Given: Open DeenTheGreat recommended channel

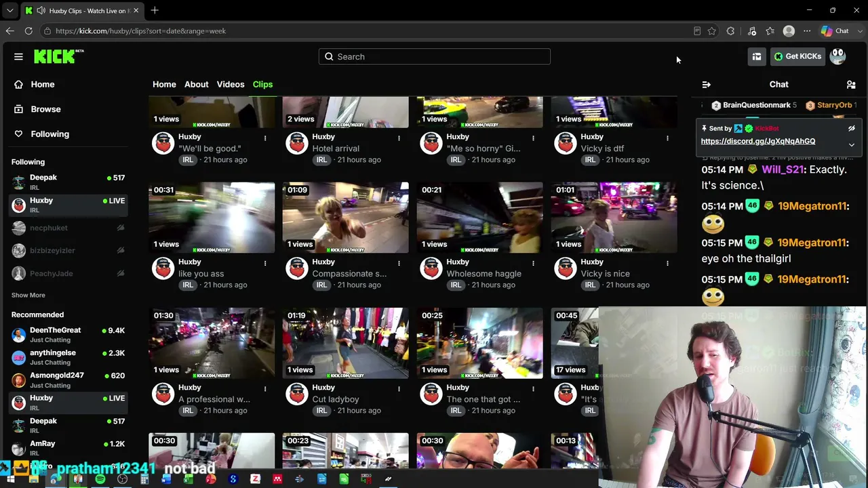Looking at the screenshot, I should [x=68, y=335].
